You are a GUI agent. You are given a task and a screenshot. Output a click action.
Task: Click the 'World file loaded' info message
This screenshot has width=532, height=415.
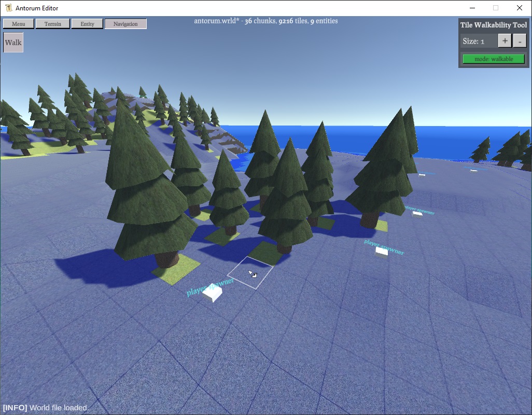click(46, 408)
